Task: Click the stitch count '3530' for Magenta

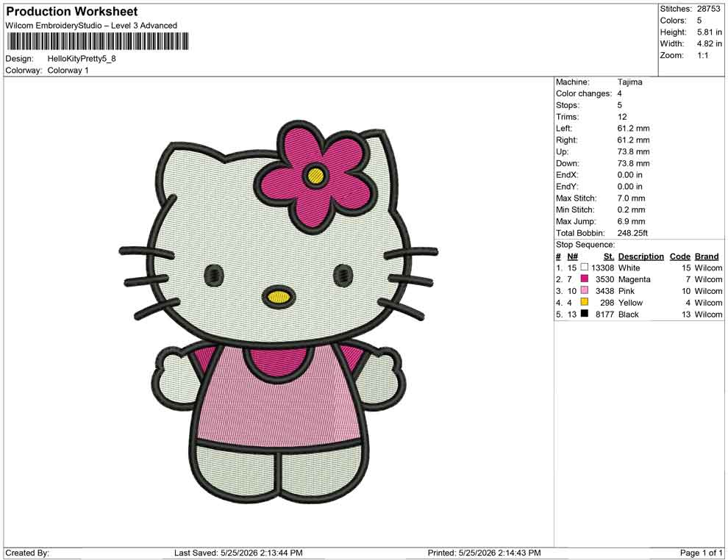Action: (605, 279)
